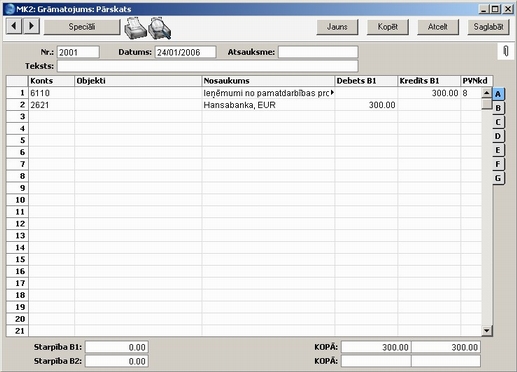Click debit amount 300.00 in row 2

tap(366, 105)
